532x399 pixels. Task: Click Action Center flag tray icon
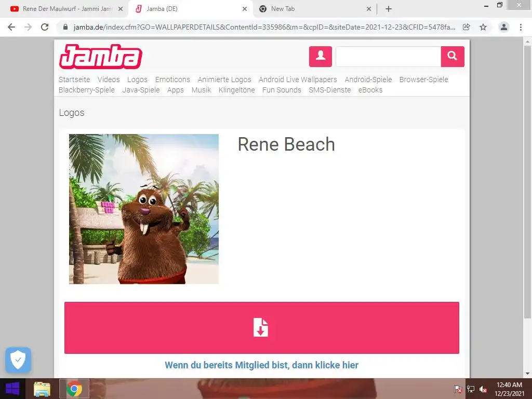[x=458, y=389]
